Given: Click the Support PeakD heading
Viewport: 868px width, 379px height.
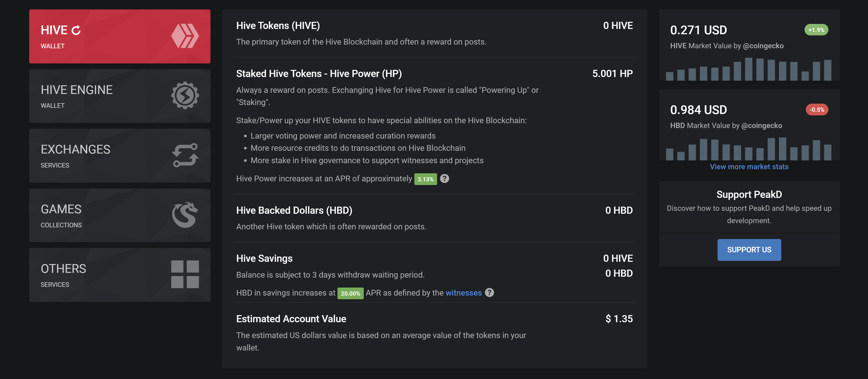Looking at the screenshot, I should 749,194.
